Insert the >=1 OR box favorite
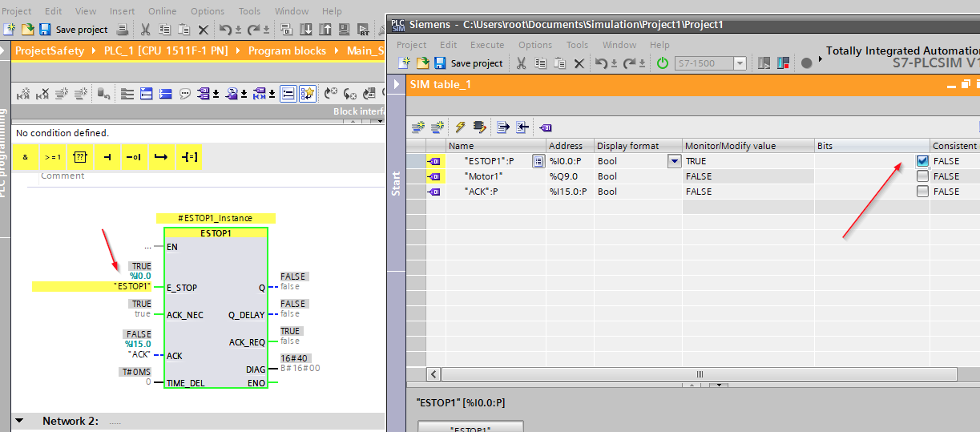 (53, 157)
